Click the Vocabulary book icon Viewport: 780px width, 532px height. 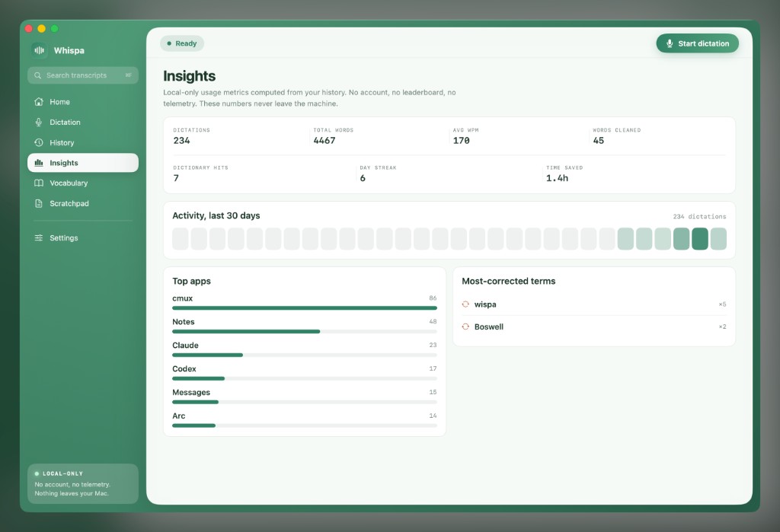39,183
